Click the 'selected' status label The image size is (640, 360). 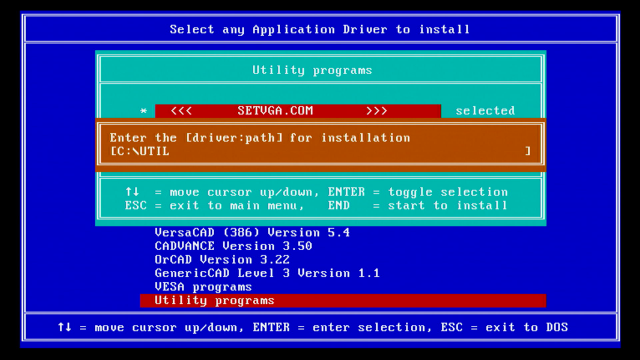[485, 111]
